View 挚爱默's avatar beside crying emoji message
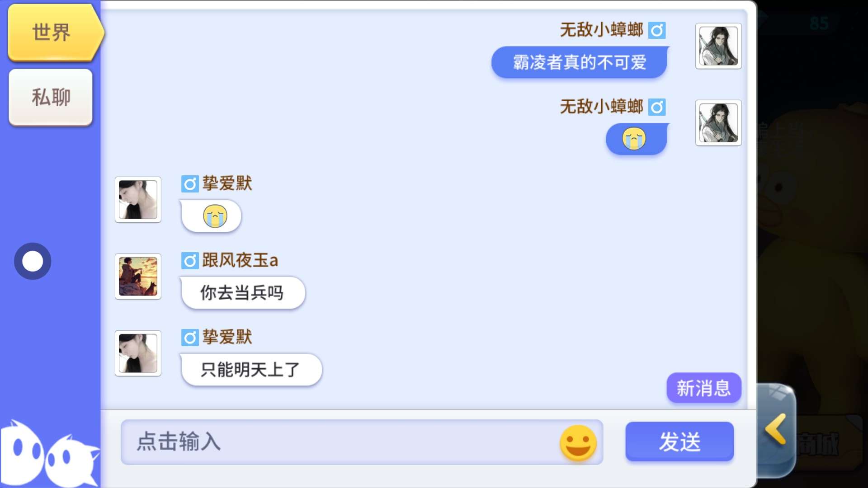868x488 pixels. 138,200
